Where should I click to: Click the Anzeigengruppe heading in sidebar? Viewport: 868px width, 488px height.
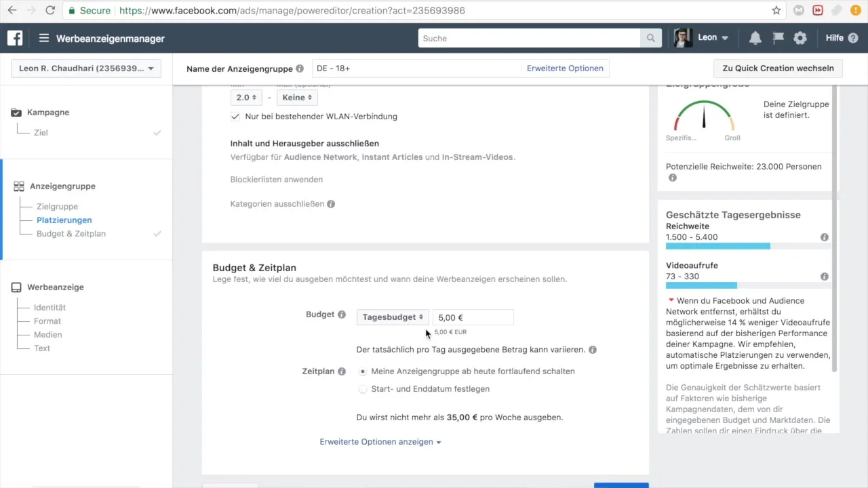pyautogui.click(x=62, y=186)
